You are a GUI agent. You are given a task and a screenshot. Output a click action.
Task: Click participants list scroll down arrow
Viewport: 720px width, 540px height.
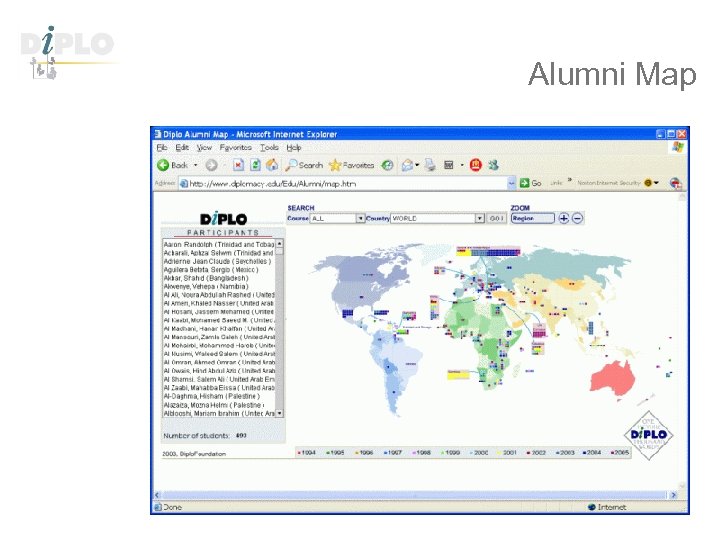tap(280, 413)
